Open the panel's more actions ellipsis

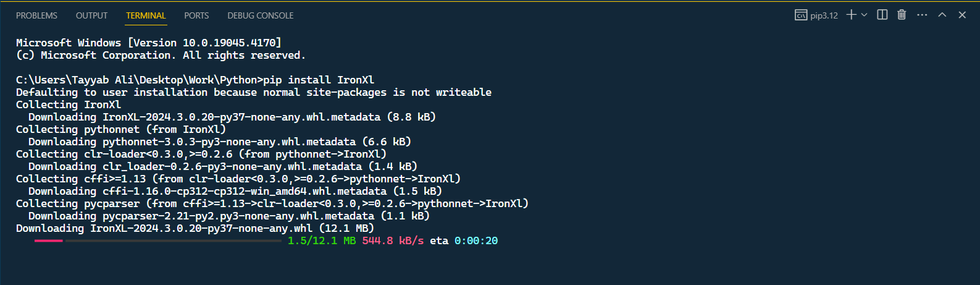coord(922,15)
